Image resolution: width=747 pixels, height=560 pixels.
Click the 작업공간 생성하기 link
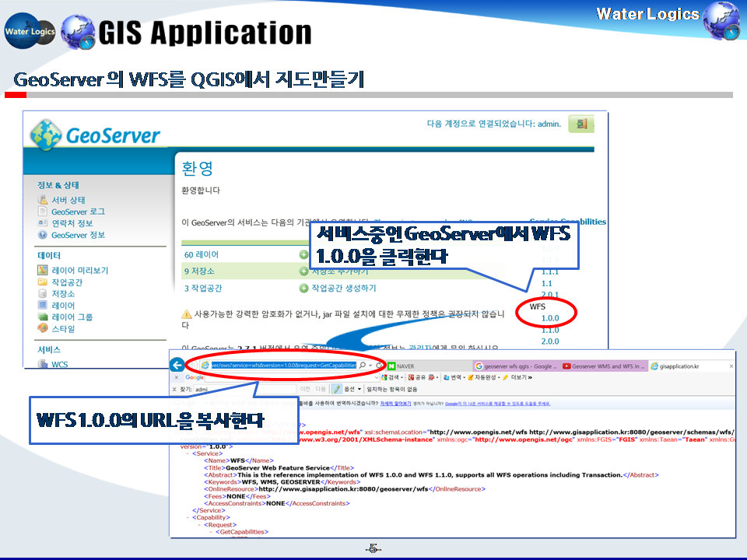pos(343,288)
